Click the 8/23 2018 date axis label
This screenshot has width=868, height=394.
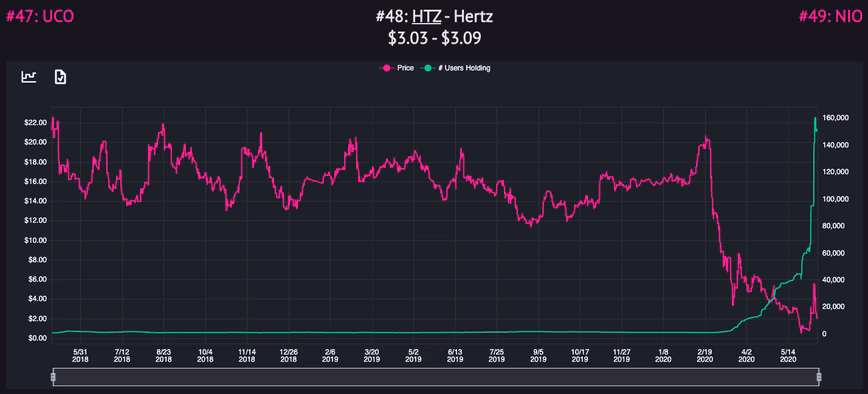(163, 355)
